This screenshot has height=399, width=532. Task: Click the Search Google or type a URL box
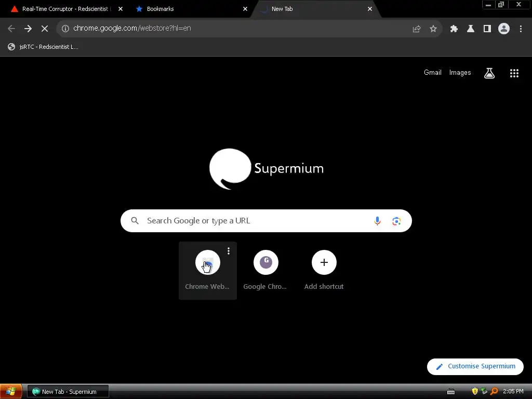pos(266,221)
